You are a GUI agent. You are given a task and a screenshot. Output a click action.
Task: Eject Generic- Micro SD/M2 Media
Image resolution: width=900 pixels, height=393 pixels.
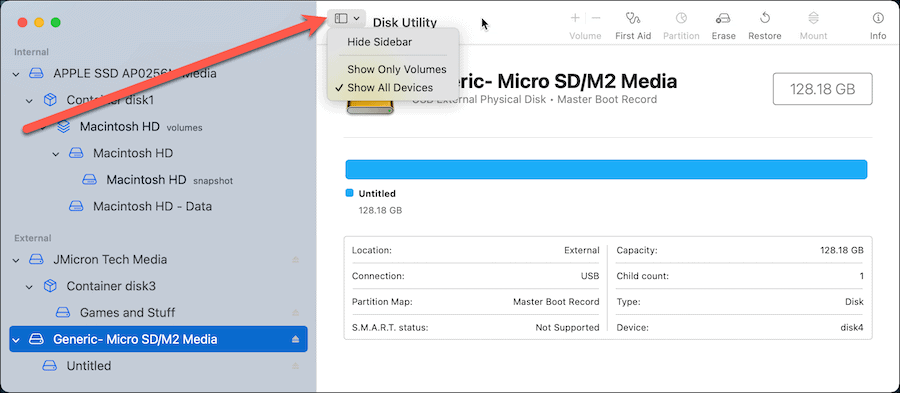(x=296, y=339)
